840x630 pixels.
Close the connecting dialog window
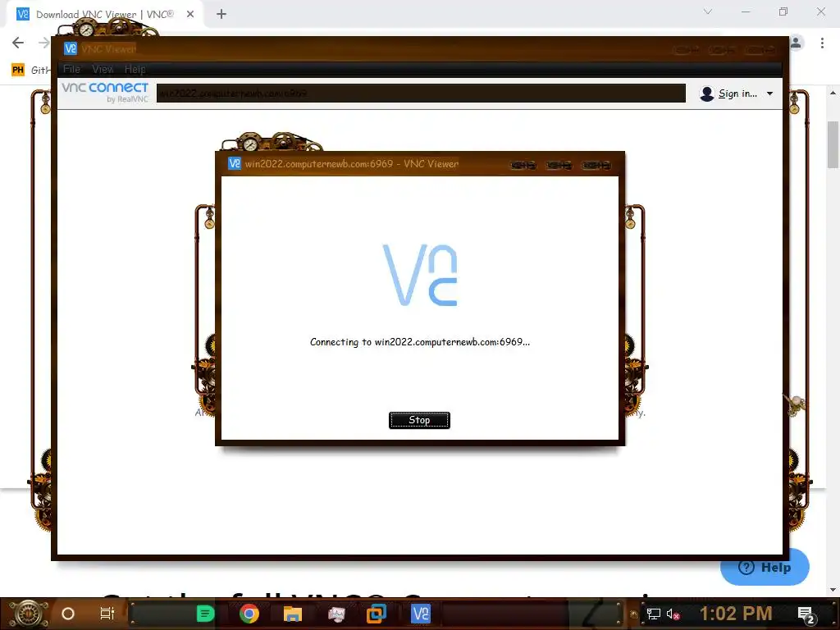pyautogui.click(x=596, y=165)
